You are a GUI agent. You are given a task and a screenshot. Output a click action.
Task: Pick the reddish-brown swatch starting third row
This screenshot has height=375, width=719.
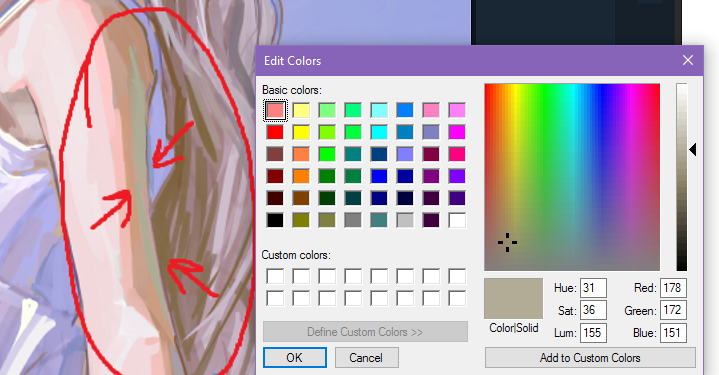click(x=275, y=154)
